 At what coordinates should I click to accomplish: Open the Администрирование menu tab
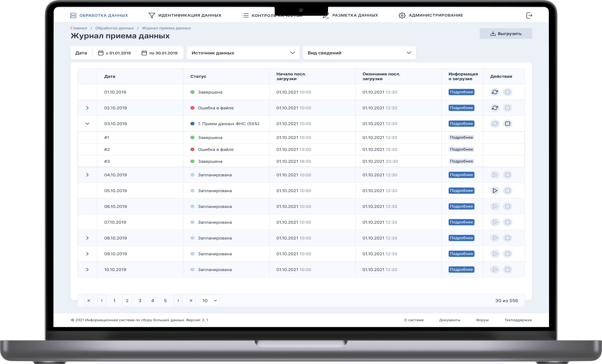431,15
